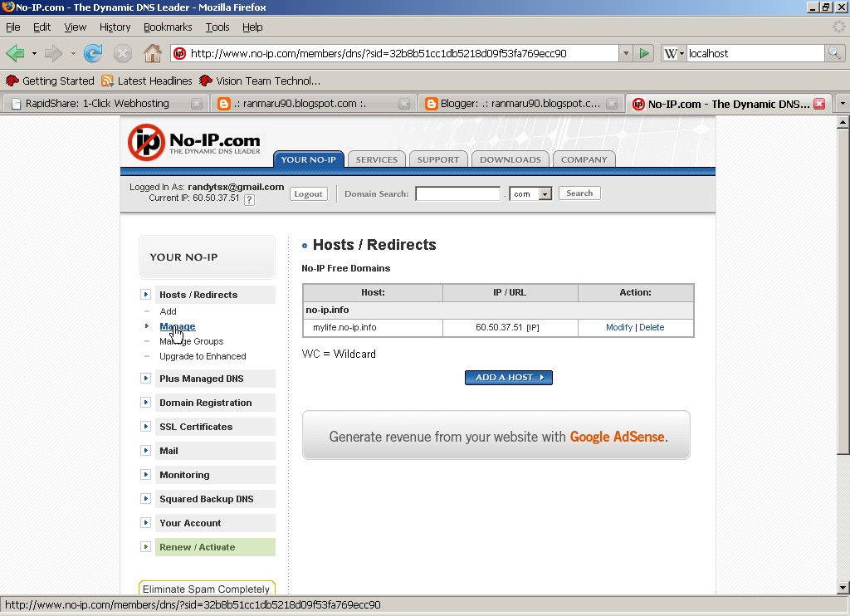Expand the Plus Managed DNS section arrow
Viewport: 850px width, 616px height.
click(x=145, y=379)
